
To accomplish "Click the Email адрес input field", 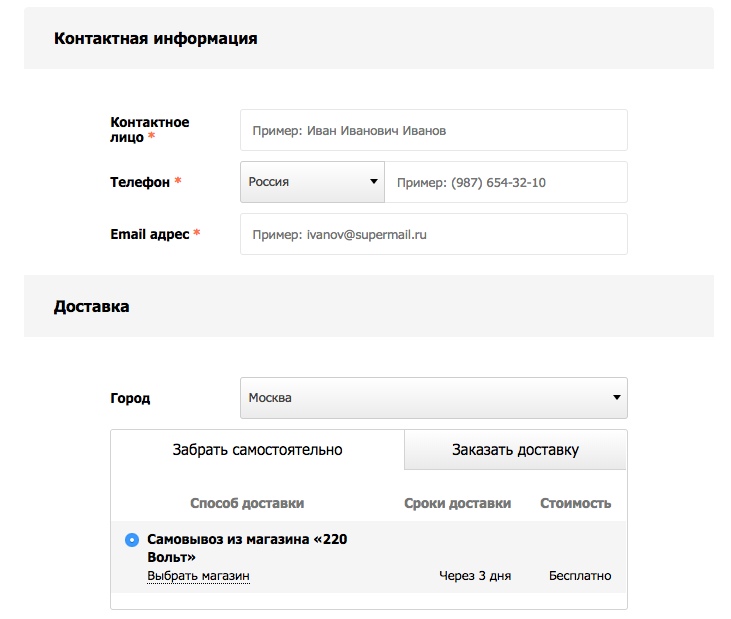I will point(434,234).
